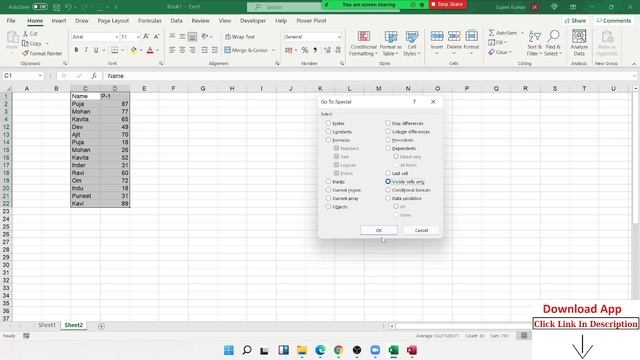This screenshot has height=360, width=640.
Task: Open the Copy options arrow
Action: tap(47, 43)
